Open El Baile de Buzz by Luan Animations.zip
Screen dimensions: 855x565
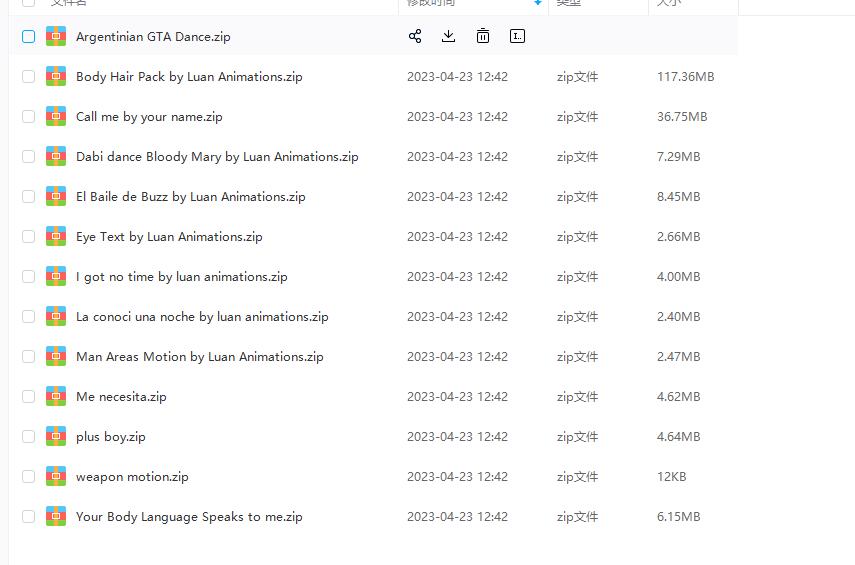tap(190, 197)
